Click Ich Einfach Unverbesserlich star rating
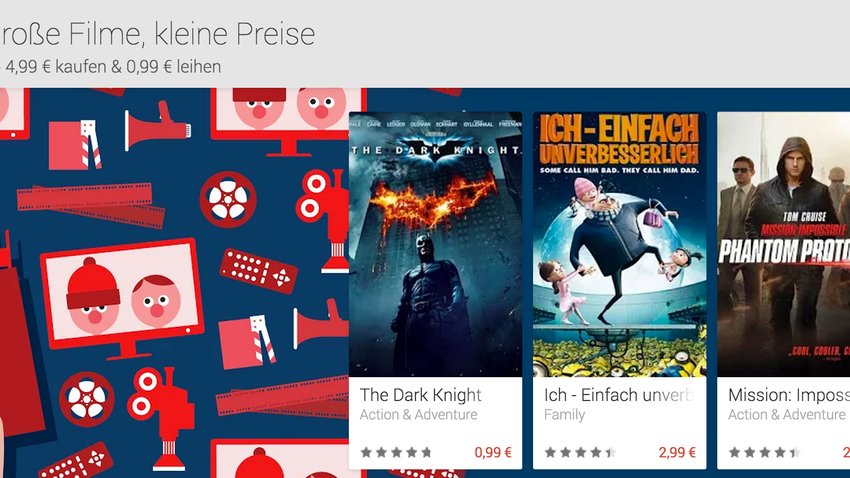 click(581, 452)
